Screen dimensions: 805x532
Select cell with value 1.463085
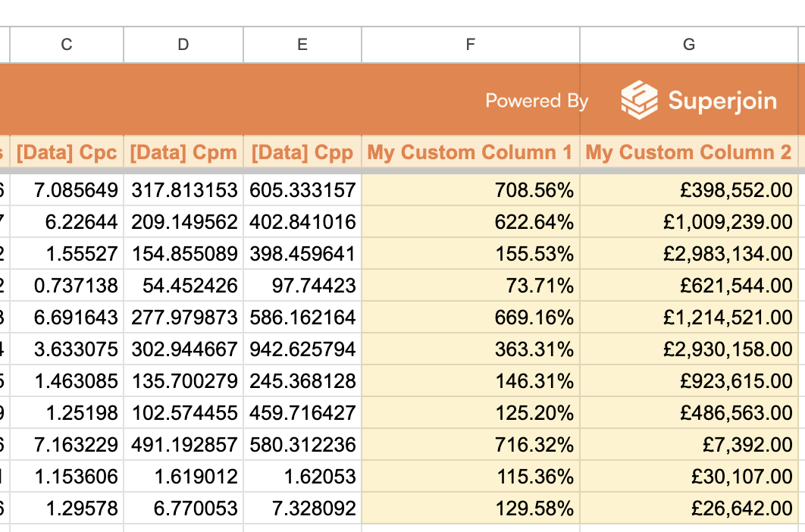click(67, 381)
